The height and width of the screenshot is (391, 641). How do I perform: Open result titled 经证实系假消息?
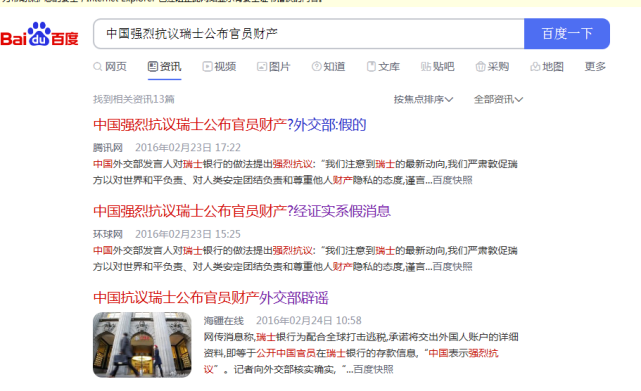point(242,211)
